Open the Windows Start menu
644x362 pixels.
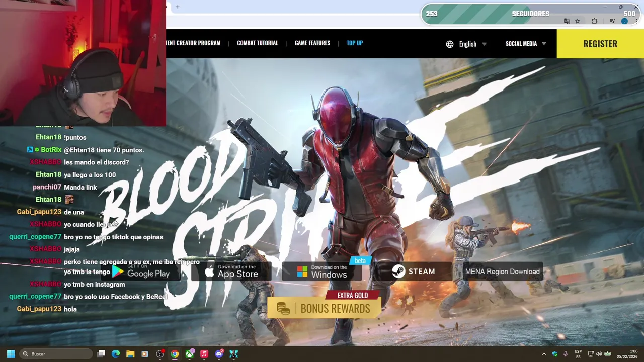click(11, 354)
